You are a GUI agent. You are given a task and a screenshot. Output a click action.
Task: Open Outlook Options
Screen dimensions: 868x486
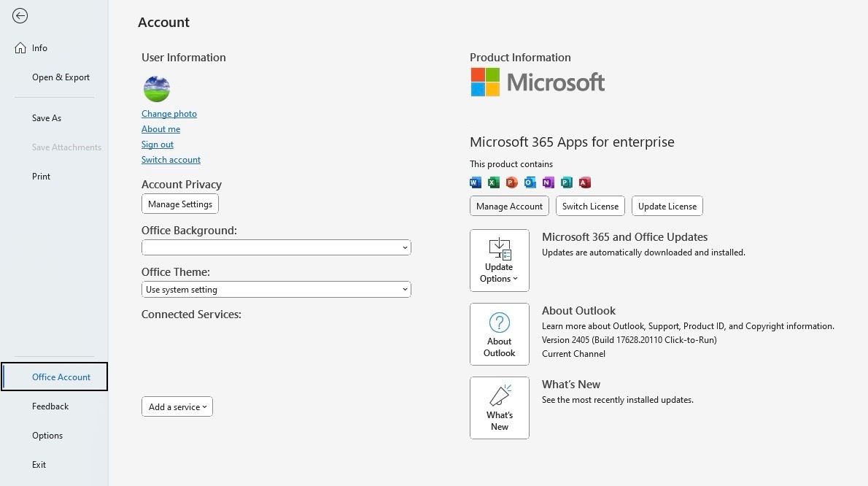(x=54, y=436)
